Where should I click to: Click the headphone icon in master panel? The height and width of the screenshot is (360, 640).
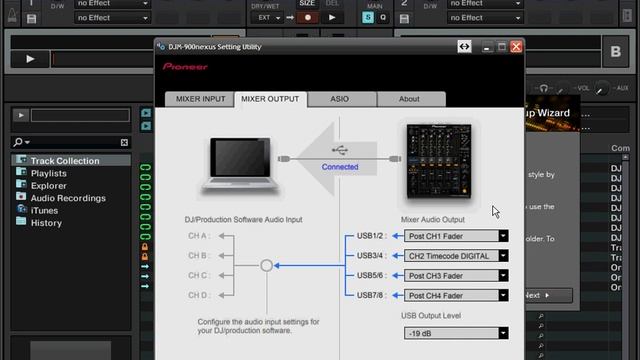pyautogui.click(x=544, y=88)
